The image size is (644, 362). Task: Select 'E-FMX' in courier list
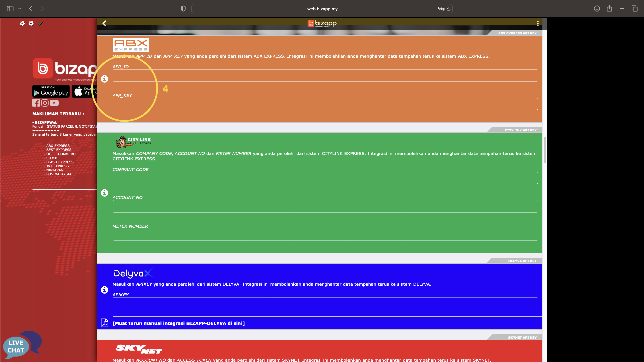[51, 158]
